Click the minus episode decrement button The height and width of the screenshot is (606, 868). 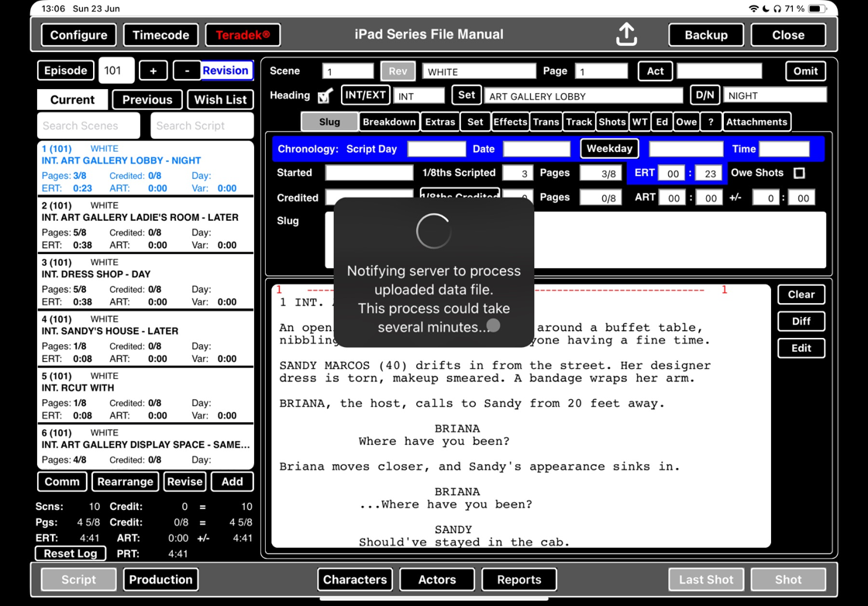[x=187, y=71]
